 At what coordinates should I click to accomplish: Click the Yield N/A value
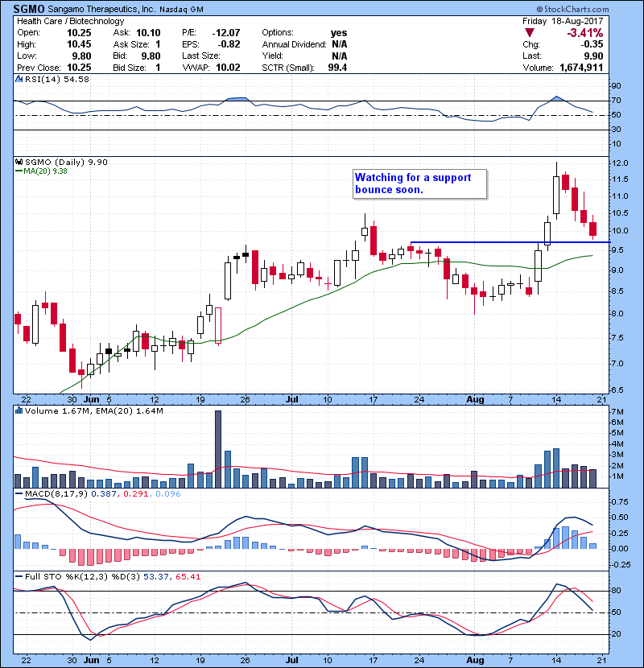click(339, 56)
